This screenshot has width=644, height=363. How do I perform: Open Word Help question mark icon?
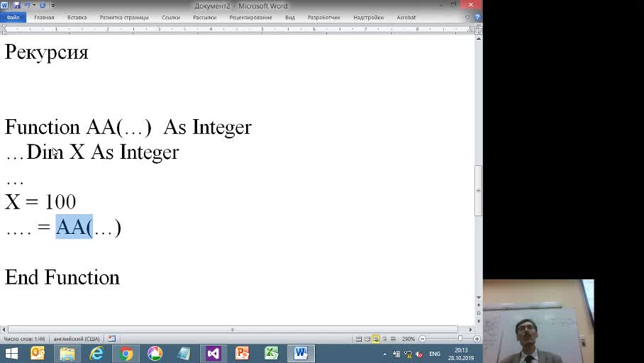(477, 17)
